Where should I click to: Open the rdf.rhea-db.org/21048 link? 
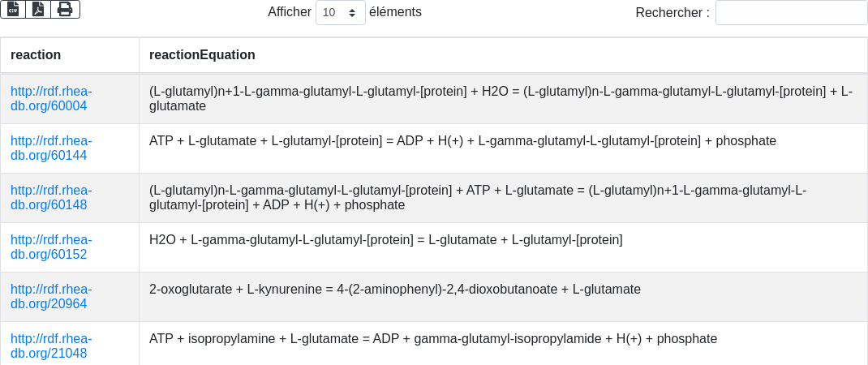[50, 346]
